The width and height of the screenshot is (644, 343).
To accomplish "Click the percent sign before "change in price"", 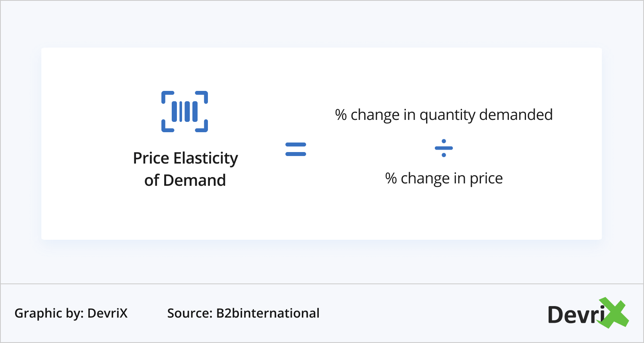I will coord(391,178).
